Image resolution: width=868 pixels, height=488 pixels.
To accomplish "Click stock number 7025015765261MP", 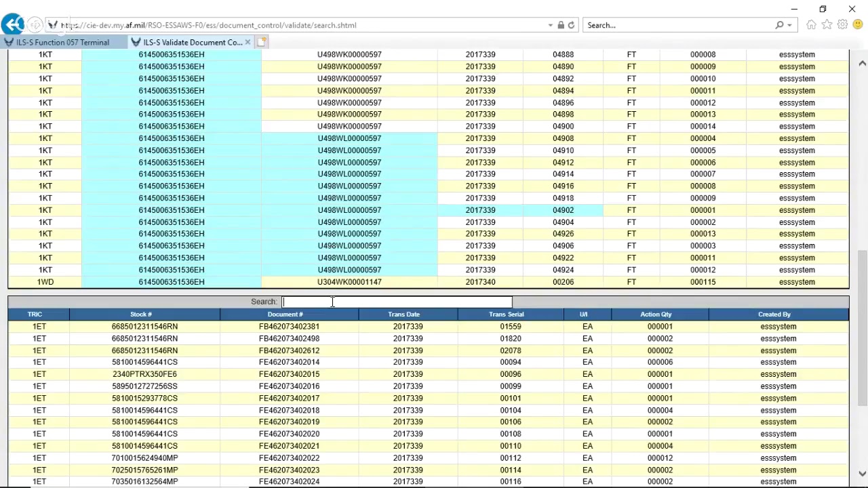I will tap(144, 470).
